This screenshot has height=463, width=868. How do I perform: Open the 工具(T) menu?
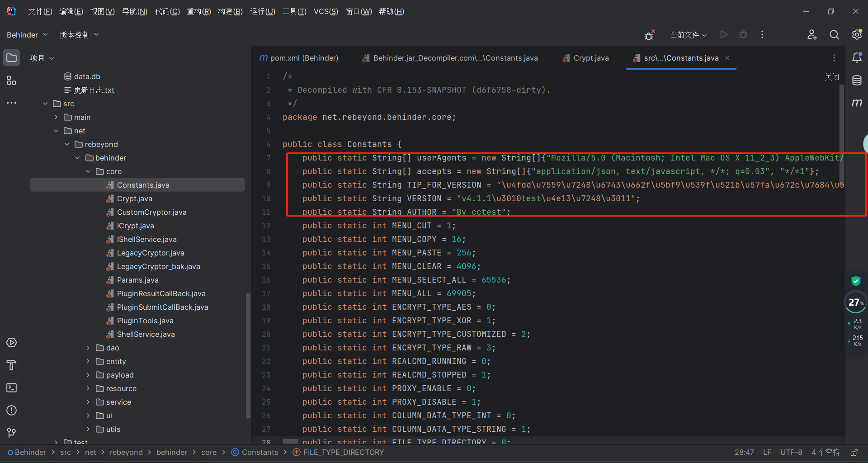294,11
